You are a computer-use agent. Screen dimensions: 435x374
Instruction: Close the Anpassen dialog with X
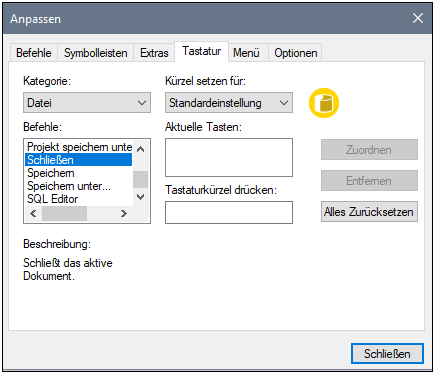pos(418,18)
